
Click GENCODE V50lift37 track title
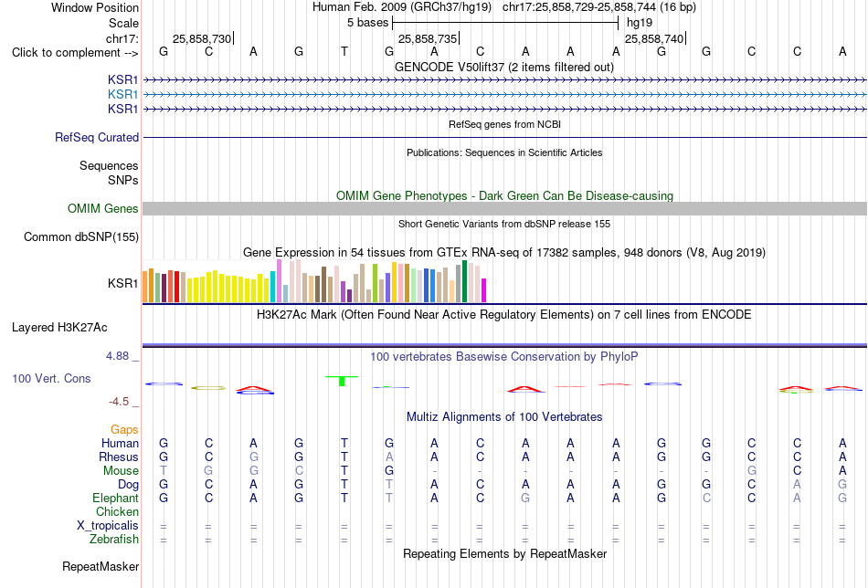coord(504,67)
